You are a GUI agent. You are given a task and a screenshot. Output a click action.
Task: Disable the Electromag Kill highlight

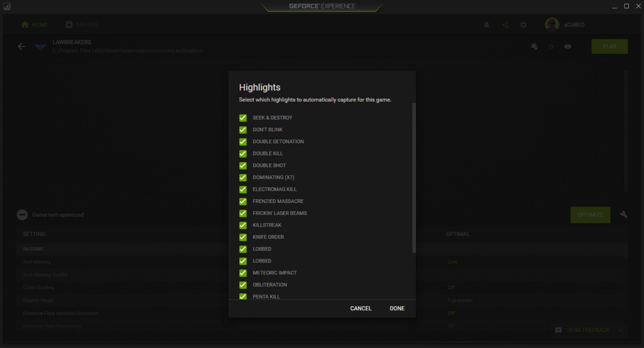pyautogui.click(x=243, y=189)
